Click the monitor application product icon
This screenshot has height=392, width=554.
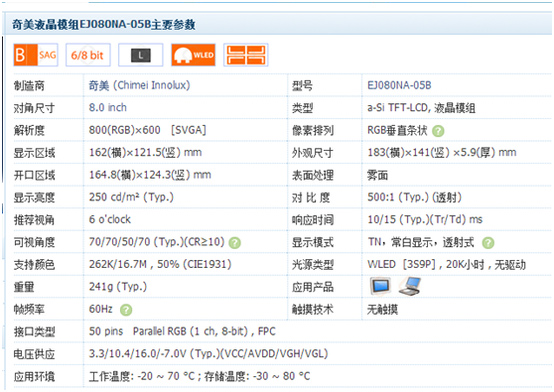coord(380,286)
